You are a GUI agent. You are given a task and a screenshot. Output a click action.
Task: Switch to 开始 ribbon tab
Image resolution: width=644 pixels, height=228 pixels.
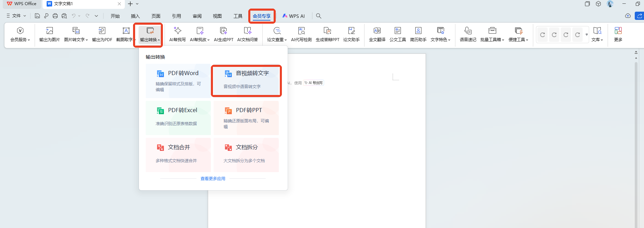[x=115, y=16]
